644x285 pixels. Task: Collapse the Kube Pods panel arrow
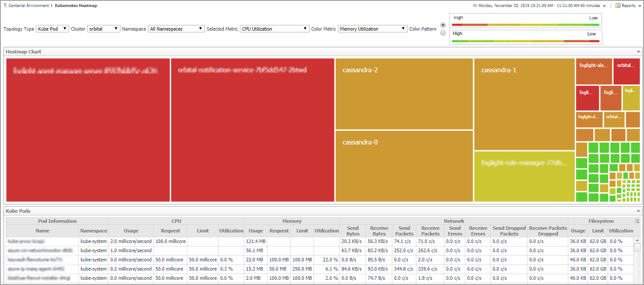tap(638, 211)
